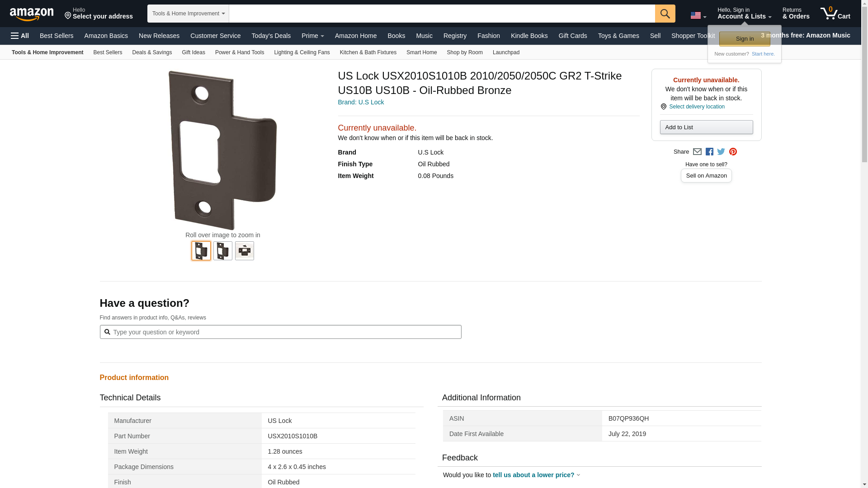Open the Brand: U.S Lock link
Image resolution: width=868 pixels, height=488 pixels.
(361, 102)
